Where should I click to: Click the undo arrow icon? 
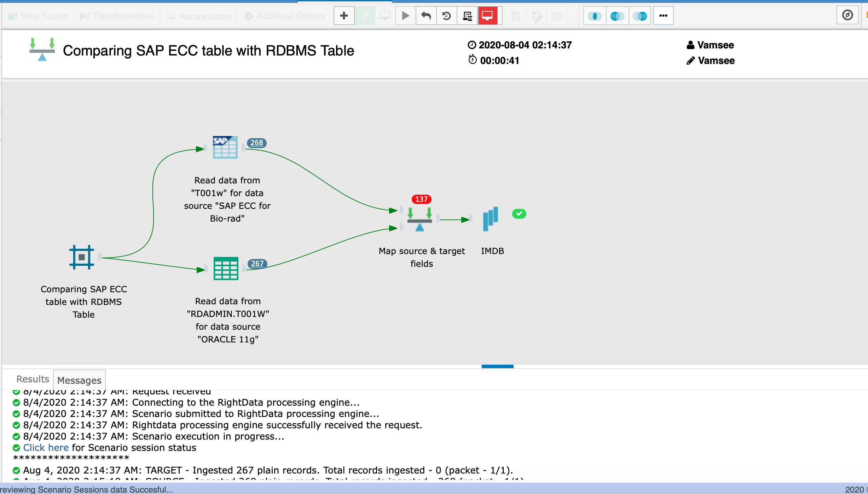click(x=426, y=16)
